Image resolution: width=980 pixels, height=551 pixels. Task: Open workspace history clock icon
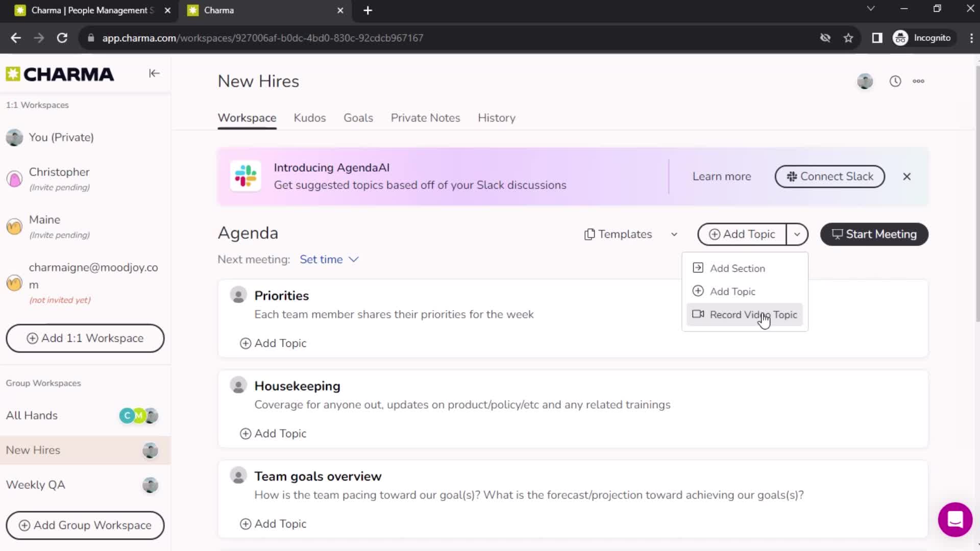click(895, 81)
